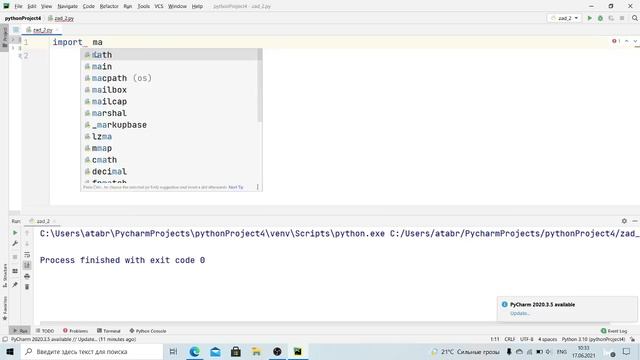Open CRLF line separator selector

coord(509,339)
